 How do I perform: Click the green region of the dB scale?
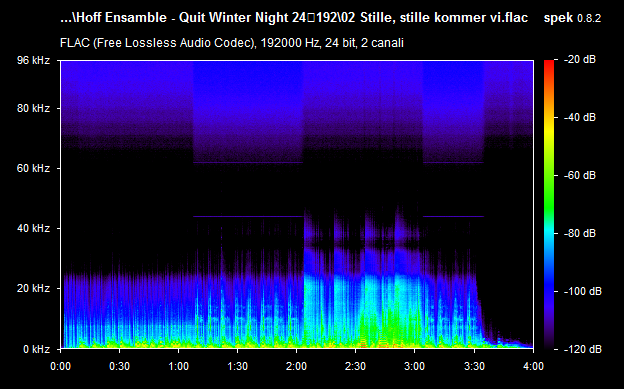coord(549,191)
